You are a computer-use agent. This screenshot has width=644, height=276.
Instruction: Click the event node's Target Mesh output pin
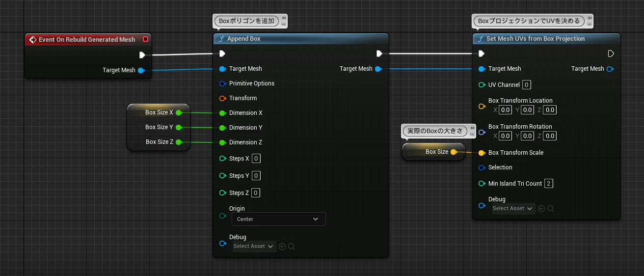pos(141,70)
